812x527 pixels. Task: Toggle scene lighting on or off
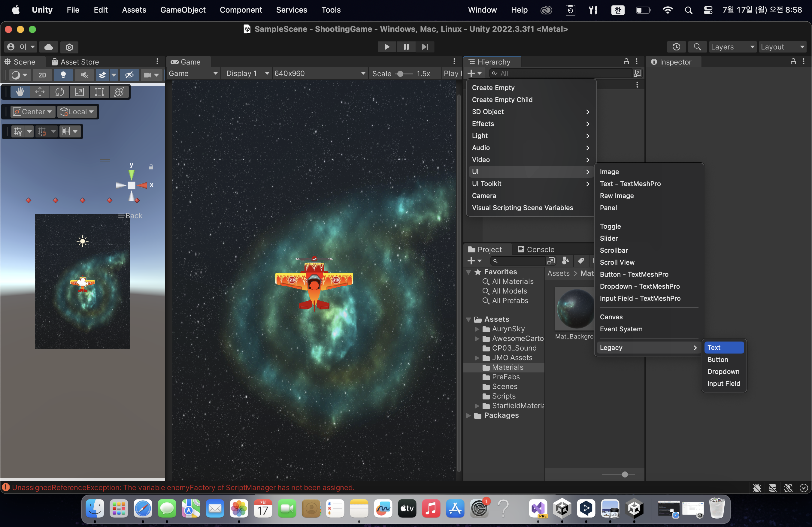point(63,75)
